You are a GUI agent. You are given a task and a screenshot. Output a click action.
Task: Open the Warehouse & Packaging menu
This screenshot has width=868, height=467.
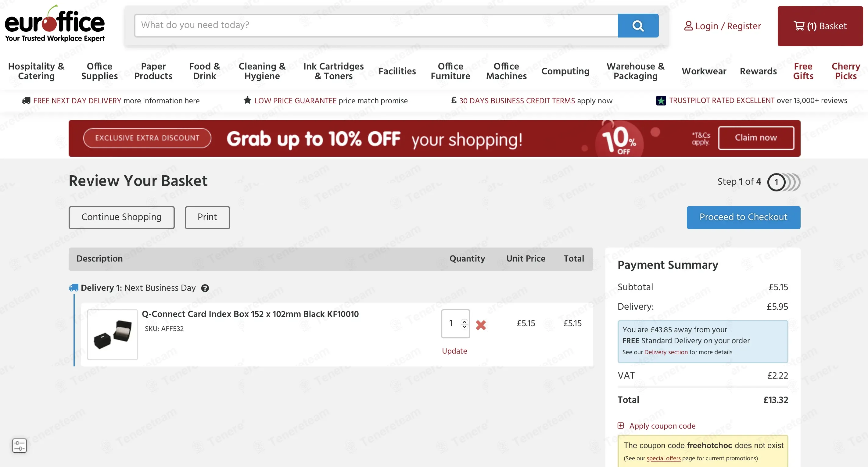click(x=636, y=71)
